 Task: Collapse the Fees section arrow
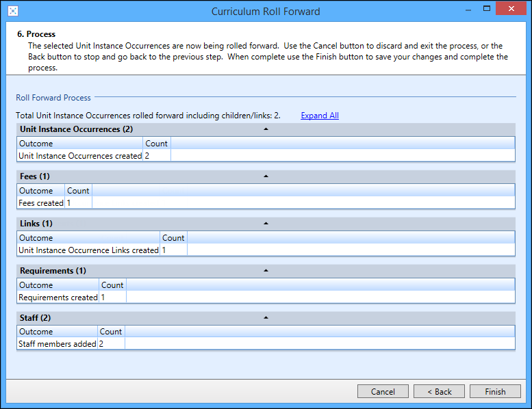tap(266, 176)
